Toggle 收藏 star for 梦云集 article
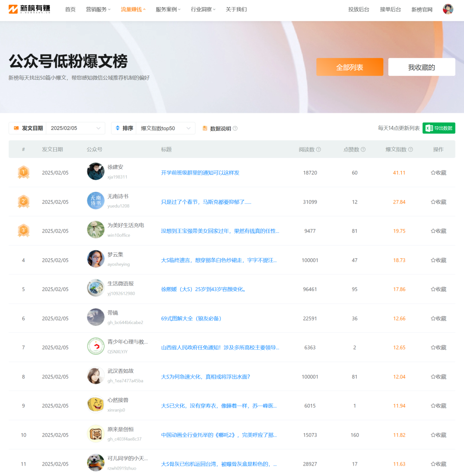The width and height of the screenshot is (464, 476). [x=438, y=260]
